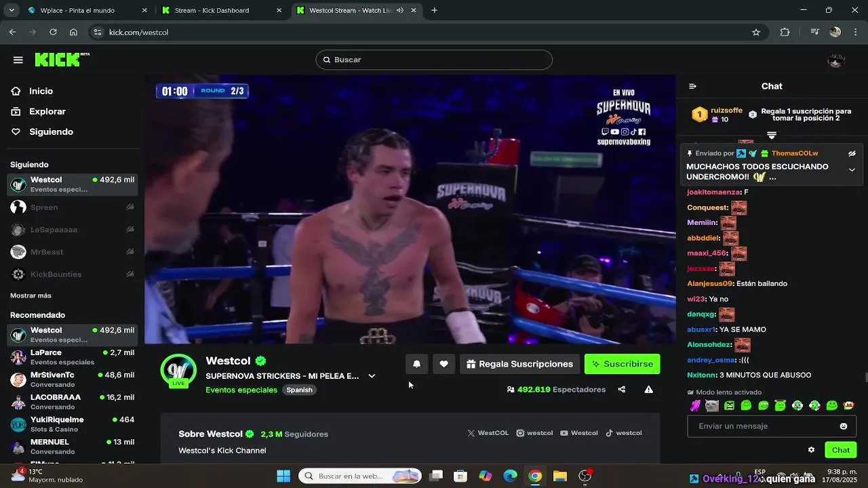
Task: Open Westcol's X profile link
Action: point(488,433)
